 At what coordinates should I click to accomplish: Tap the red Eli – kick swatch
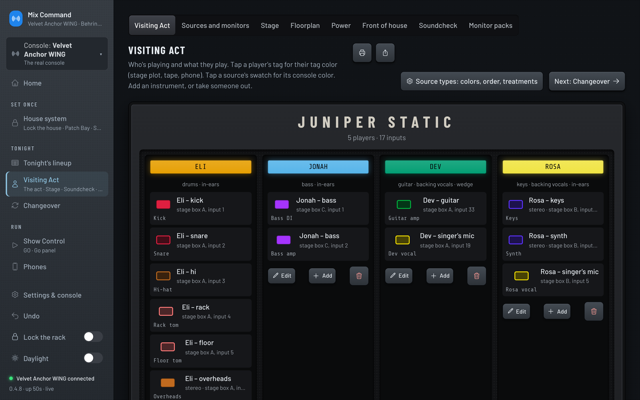(x=163, y=204)
